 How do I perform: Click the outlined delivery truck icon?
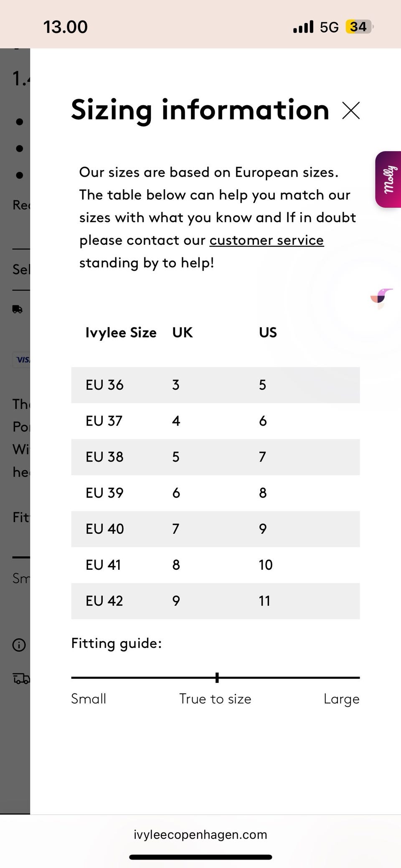21,678
